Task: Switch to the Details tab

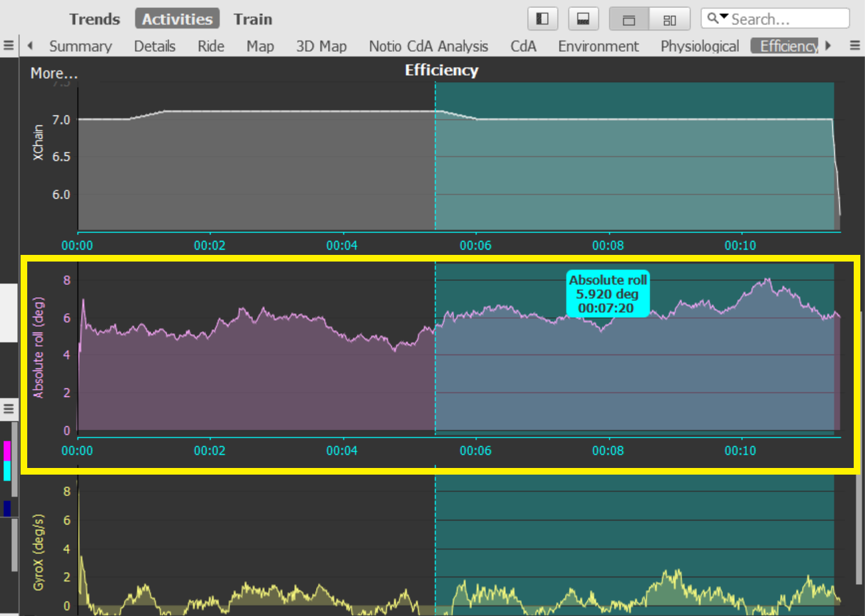Action: tap(155, 46)
